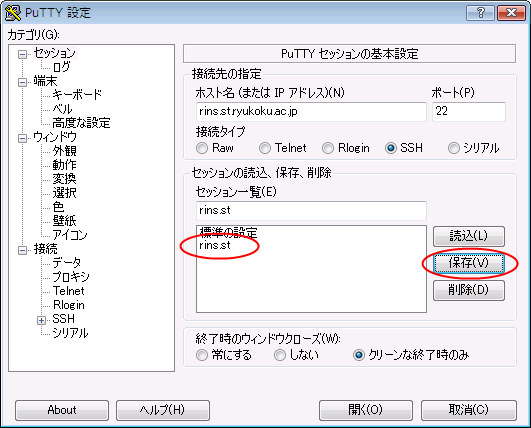Choose the シリアル connection type radio
This screenshot has width=531, height=428.
click(x=454, y=148)
